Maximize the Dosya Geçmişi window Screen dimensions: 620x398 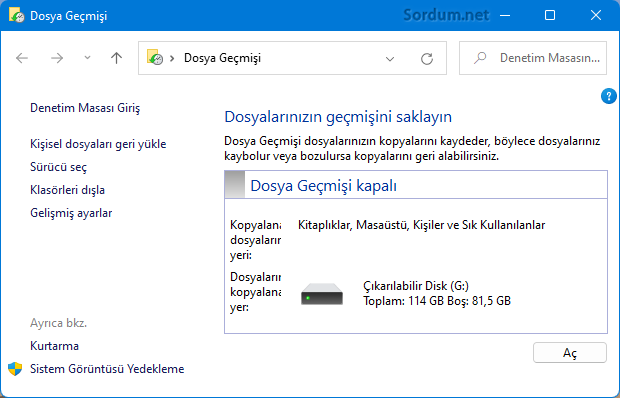pyautogui.click(x=550, y=15)
